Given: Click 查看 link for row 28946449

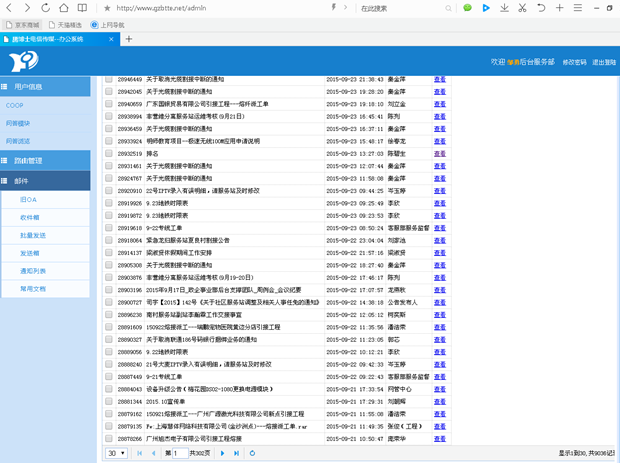Looking at the screenshot, I should pos(439,79).
